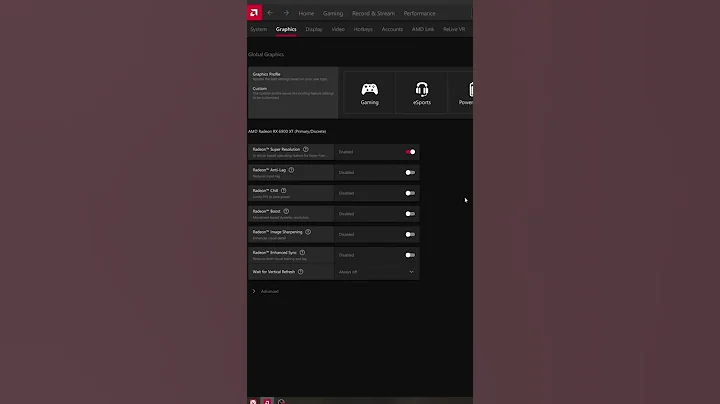Open the Performance menu

point(420,13)
